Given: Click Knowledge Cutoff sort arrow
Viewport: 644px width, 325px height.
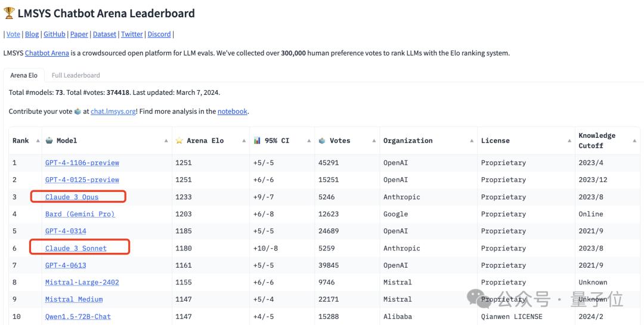Looking at the screenshot, I should [634, 141].
